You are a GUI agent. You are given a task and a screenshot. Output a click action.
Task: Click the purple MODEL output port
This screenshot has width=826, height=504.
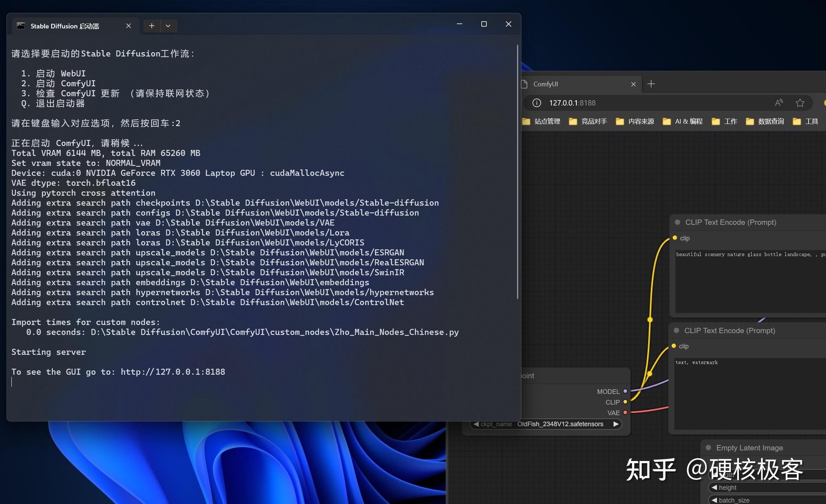tap(626, 391)
